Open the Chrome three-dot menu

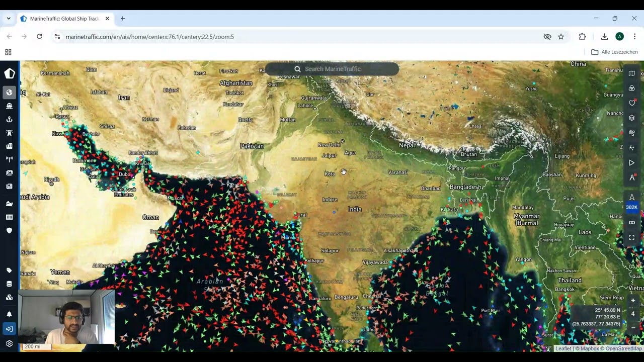point(634,37)
